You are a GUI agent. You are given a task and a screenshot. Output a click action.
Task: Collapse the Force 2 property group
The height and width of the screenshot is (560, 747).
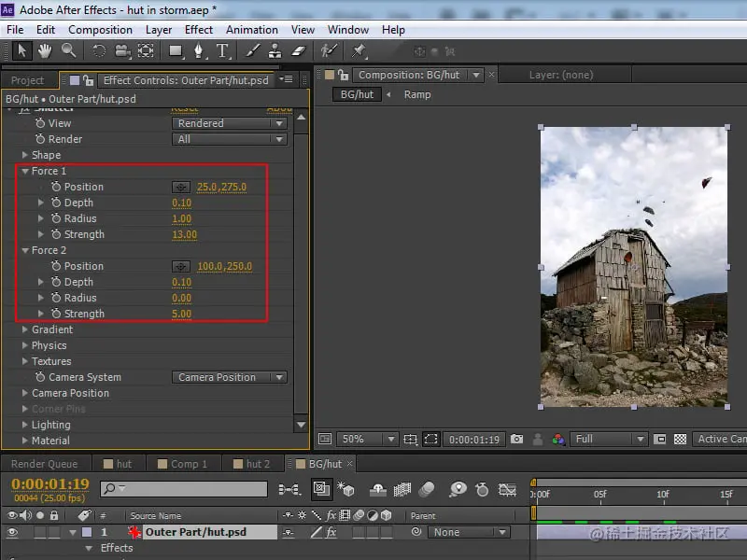point(24,250)
